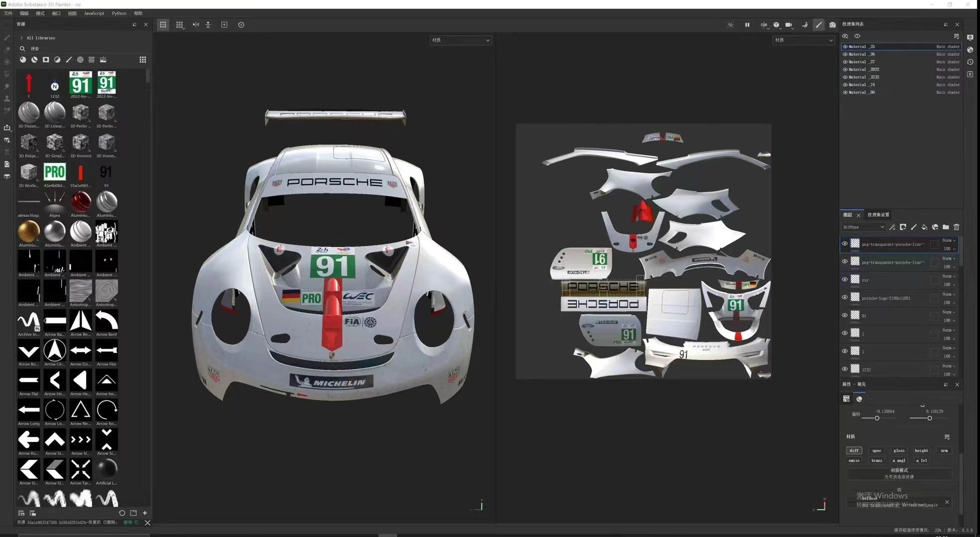Toggle solo visibility eye icon in texture set list
The image size is (980, 537).
click(x=857, y=36)
